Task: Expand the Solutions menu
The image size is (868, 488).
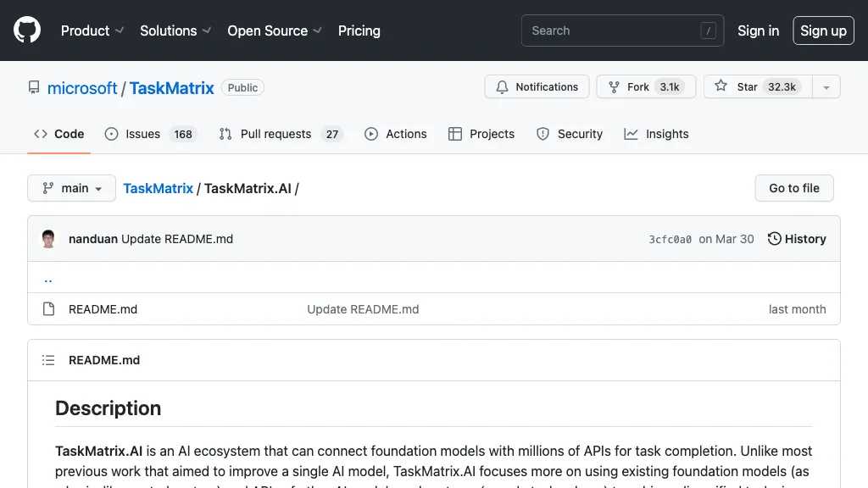Action: point(175,30)
